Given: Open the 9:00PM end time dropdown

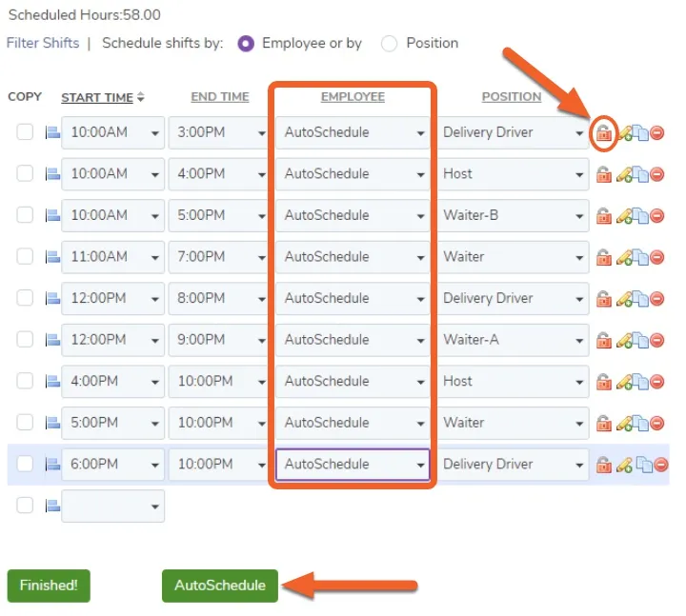Looking at the screenshot, I should pos(218,340).
